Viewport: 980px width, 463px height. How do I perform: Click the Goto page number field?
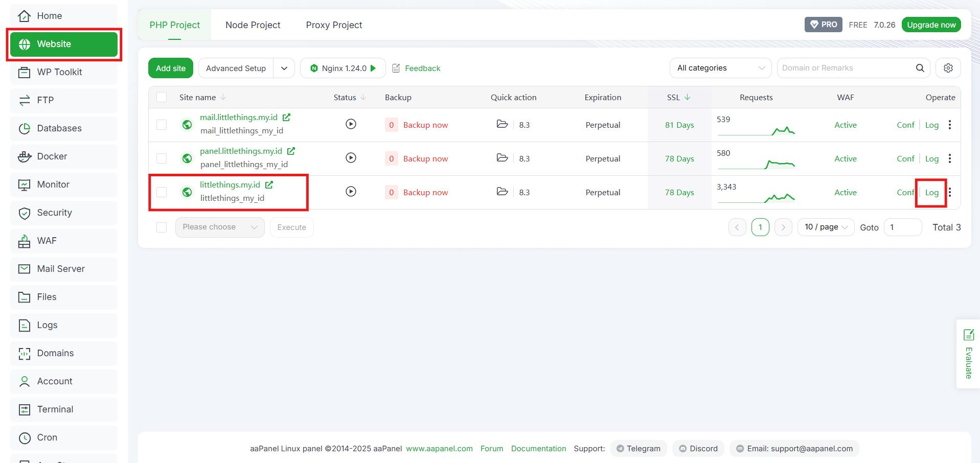tap(903, 227)
